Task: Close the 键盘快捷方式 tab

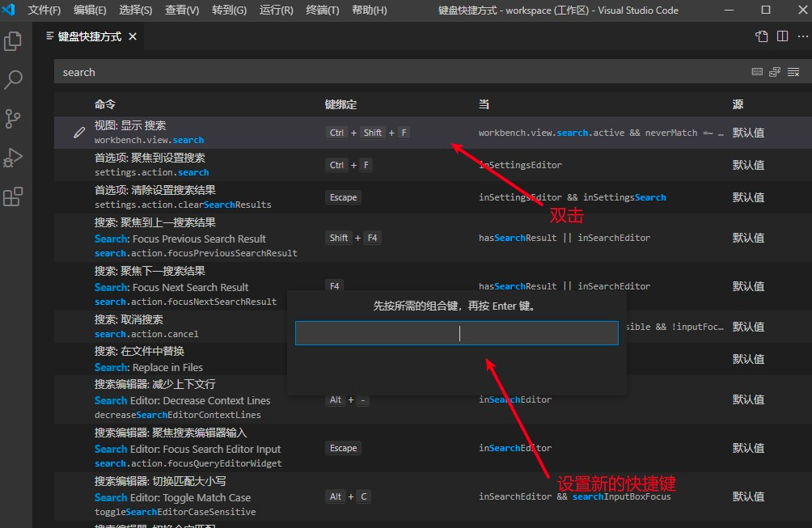Action: point(133,36)
